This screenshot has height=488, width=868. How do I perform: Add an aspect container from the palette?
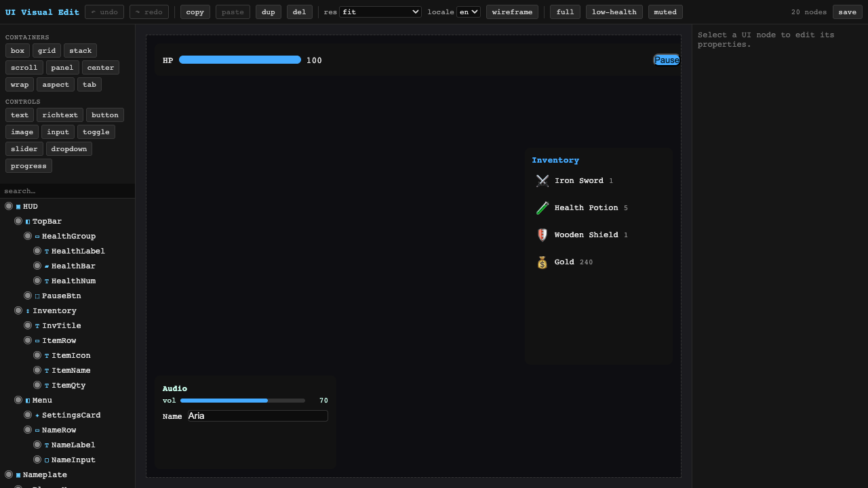(x=56, y=85)
